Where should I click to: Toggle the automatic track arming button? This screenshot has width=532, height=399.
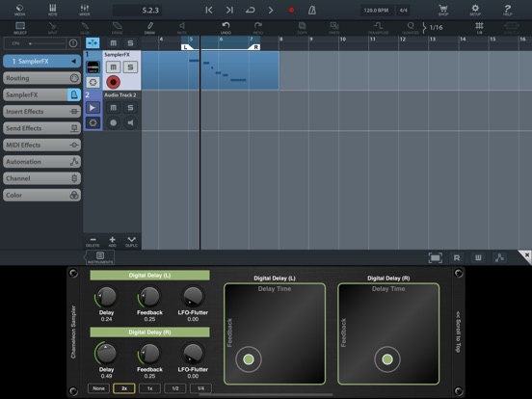click(x=93, y=43)
